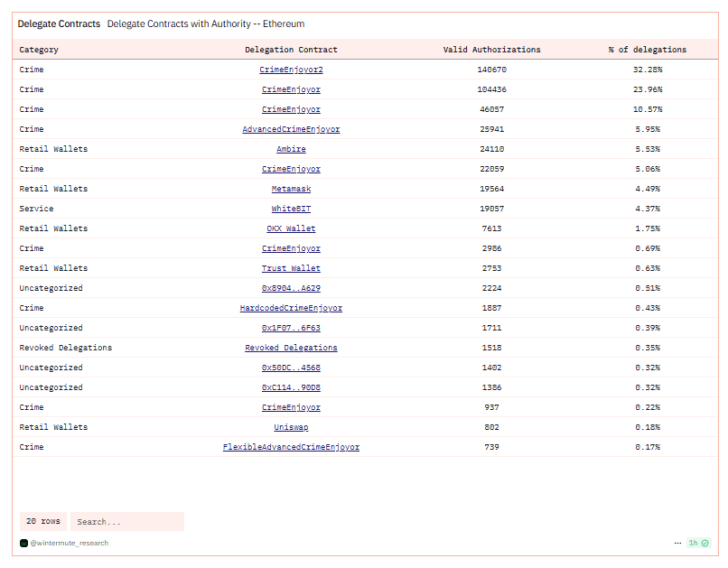Select Crime category in CrimeEnjoyor2 row
The height and width of the screenshot is (568, 728).
click(32, 70)
